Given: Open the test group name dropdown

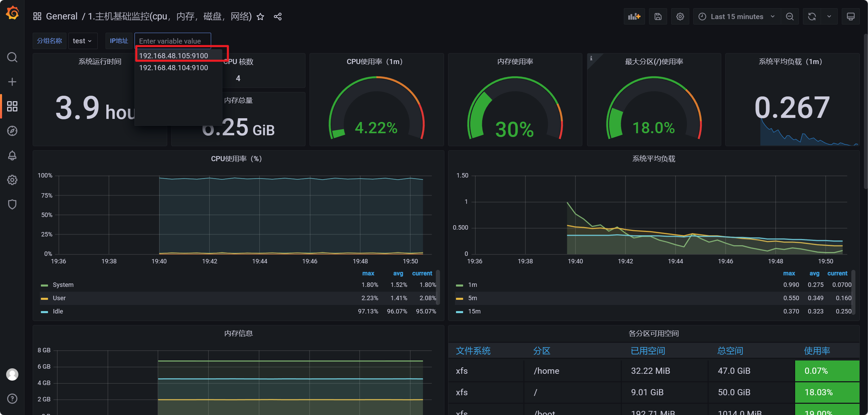Looking at the screenshot, I should click(82, 41).
